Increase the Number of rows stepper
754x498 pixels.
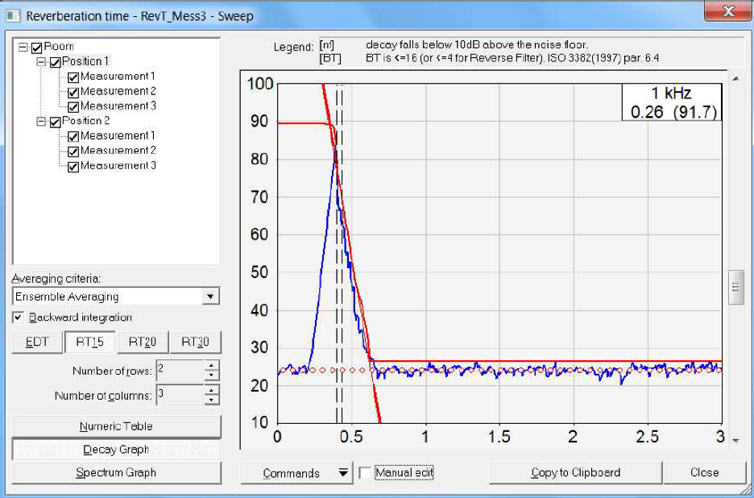(211, 366)
